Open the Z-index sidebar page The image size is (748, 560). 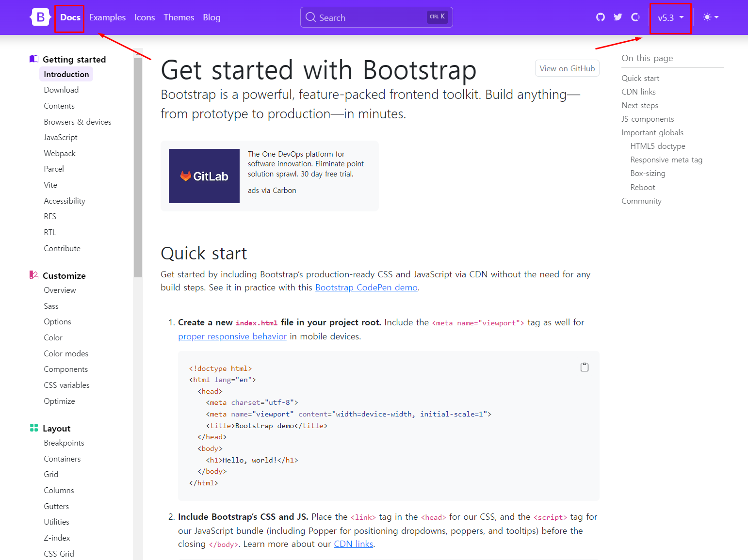(x=57, y=538)
